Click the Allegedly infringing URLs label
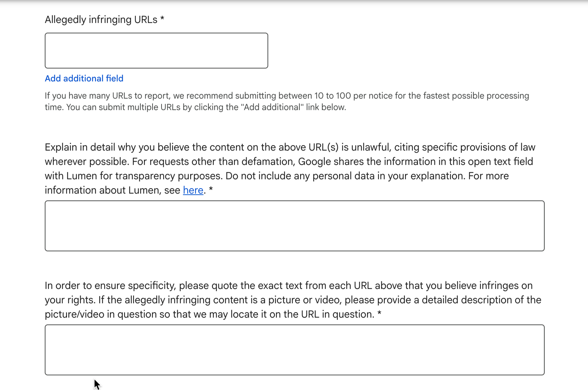588x390 pixels. click(104, 19)
